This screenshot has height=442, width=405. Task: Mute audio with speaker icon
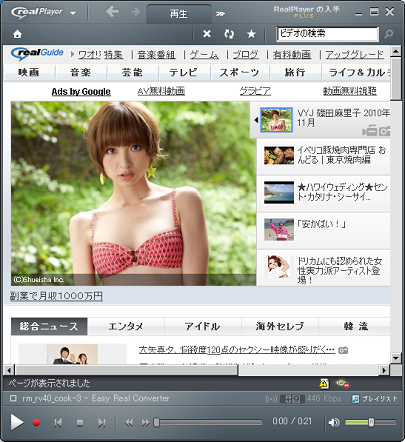[334, 422]
